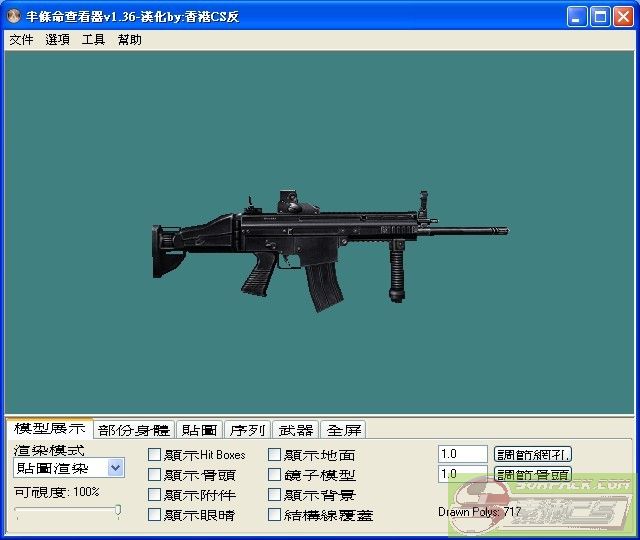Expand the 渲染模式 dropdown arrow
This screenshot has height=540, width=640.
coord(116,468)
